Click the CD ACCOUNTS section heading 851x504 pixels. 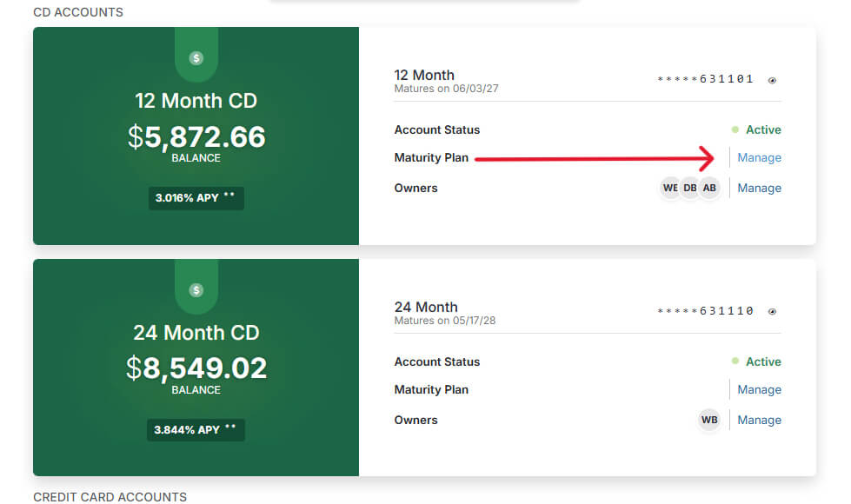pos(78,12)
